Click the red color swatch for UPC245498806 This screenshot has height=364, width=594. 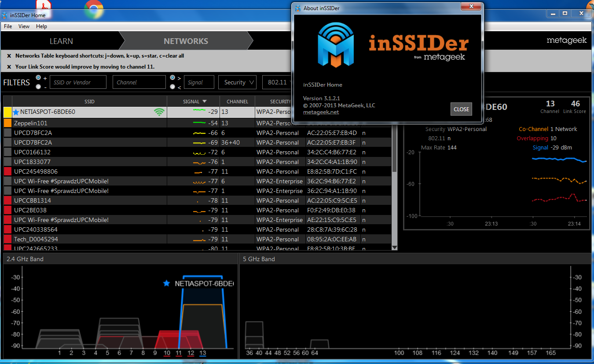pyautogui.click(x=7, y=171)
